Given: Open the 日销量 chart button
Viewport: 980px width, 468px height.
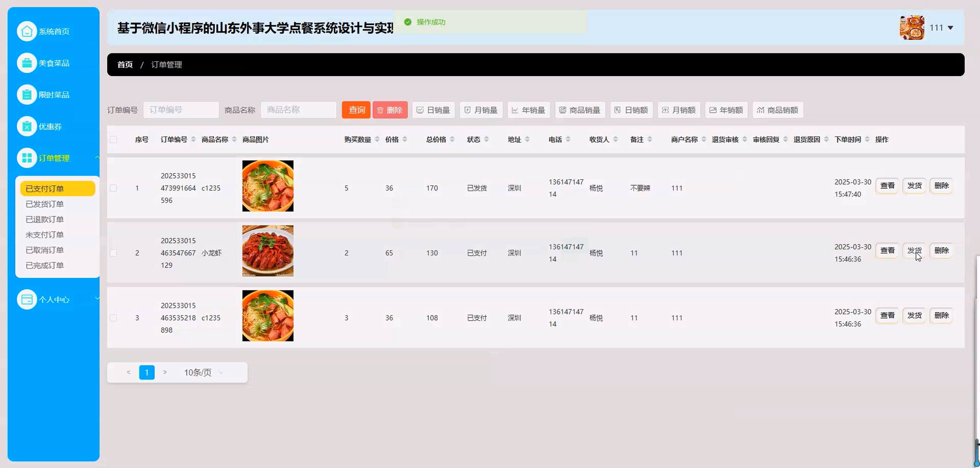Looking at the screenshot, I should click(x=433, y=110).
